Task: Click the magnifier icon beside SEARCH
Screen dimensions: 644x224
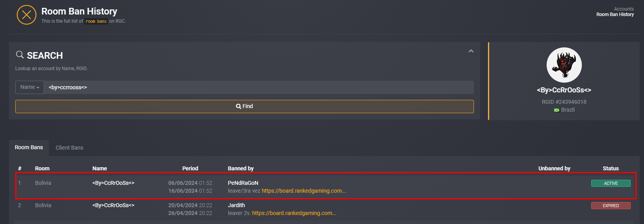Action: click(20, 54)
